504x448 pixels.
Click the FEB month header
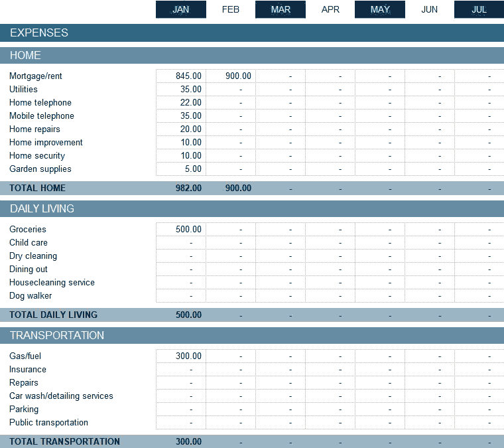click(x=231, y=9)
